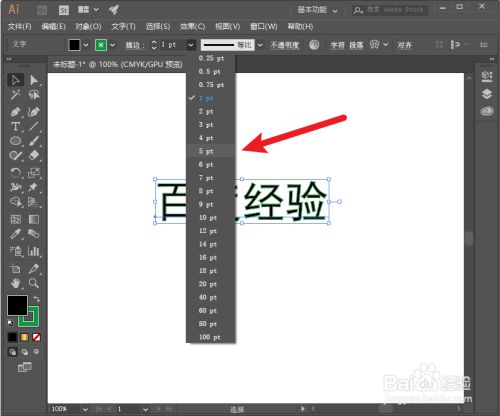Select the Eyedropper tool
The image size is (500, 416).
(x=15, y=234)
